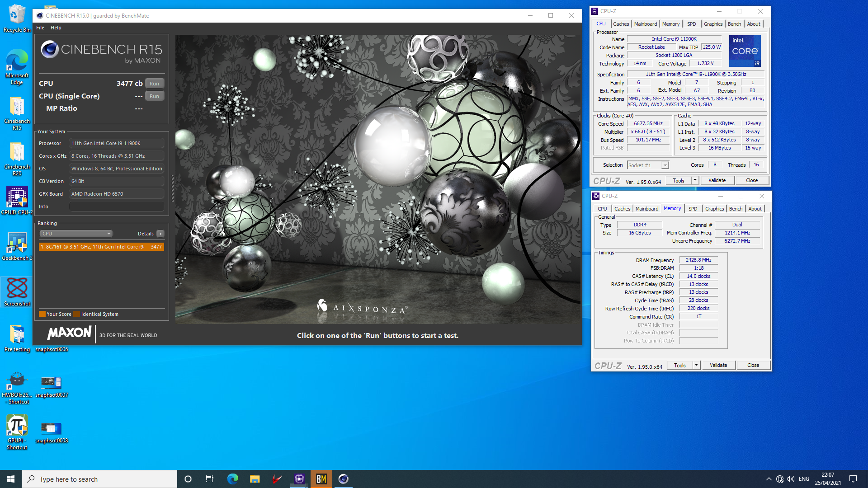Screen dimensions: 868x488
Task: Click the ENG language indicator
Action: (804, 479)
